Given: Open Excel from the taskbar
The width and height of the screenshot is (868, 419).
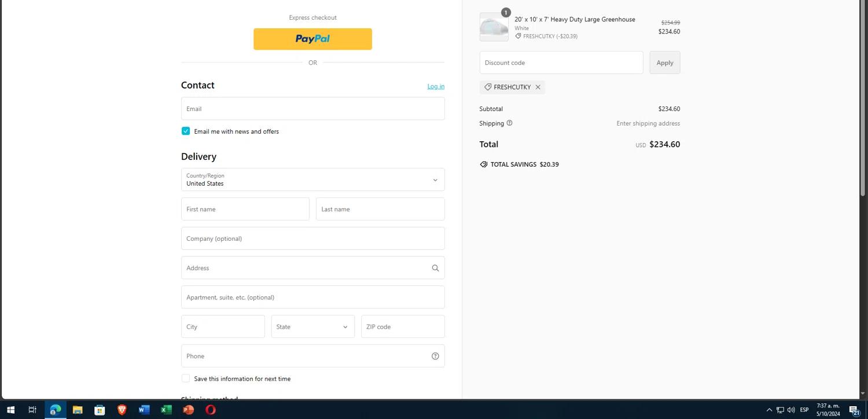Looking at the screenshot, I should [x=166, y=410].
